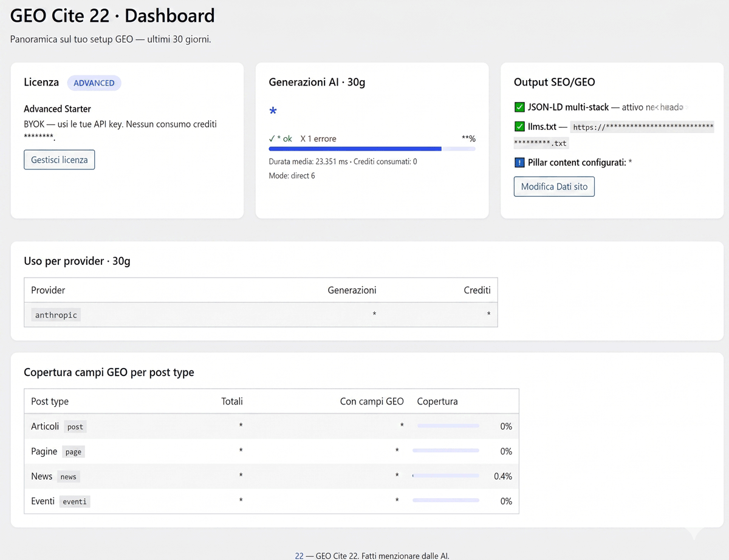Select the anthropic provider cell

[56, 315]
